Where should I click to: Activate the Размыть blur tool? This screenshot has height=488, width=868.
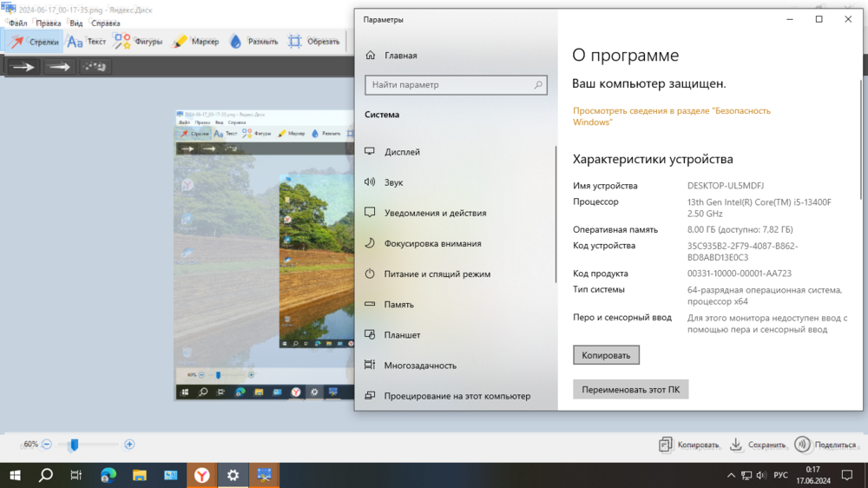click(253, 42)
